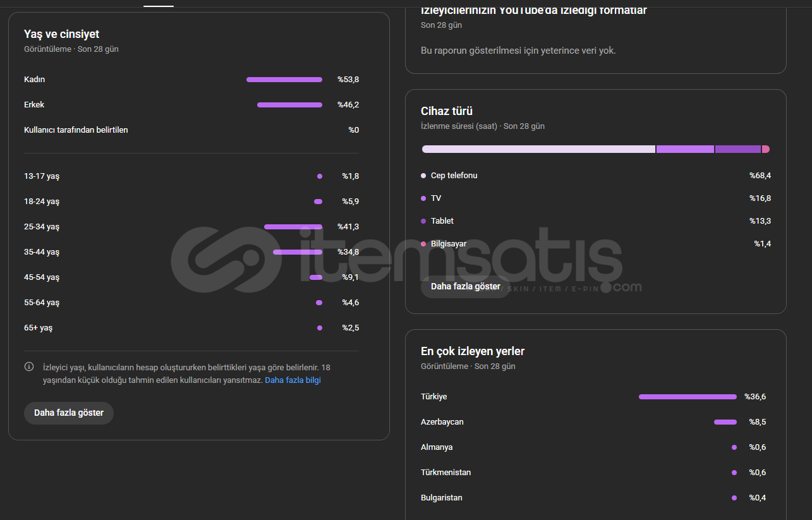Click the TV legend dot
The height and width of the screenshot is (520, 812).
point(423,198)
